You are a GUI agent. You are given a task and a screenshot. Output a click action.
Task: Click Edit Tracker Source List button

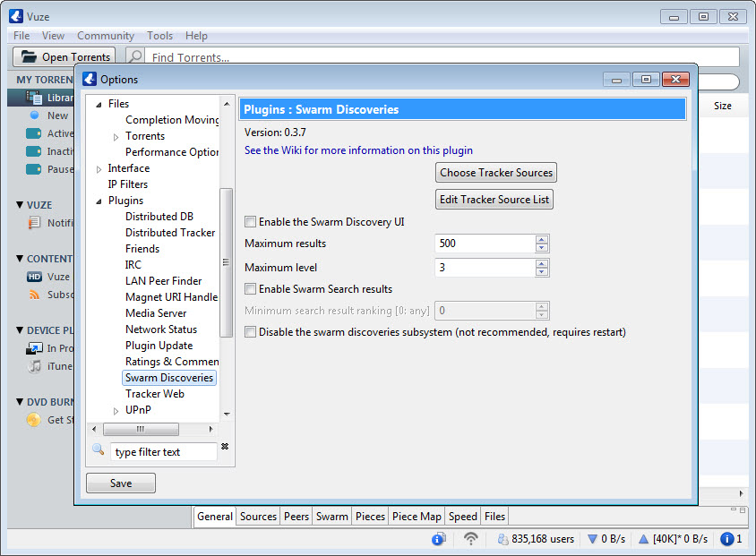[494, 200]
